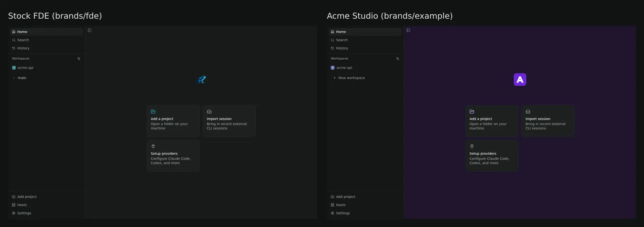Open Home in Stock FDE sidebar
Viewport: 644px width, 227px height.
pyautogui.click(x=46, y=32)
